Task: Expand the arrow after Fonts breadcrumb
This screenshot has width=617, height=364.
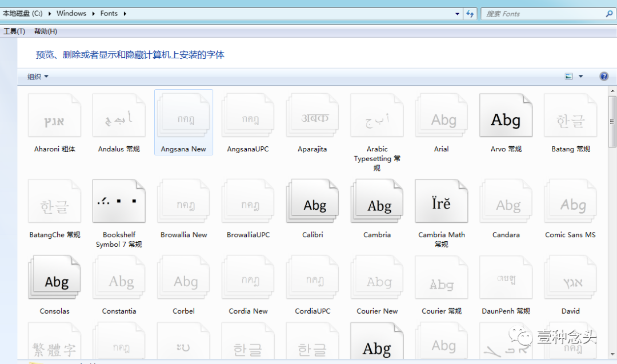Action: pos(125,13)
